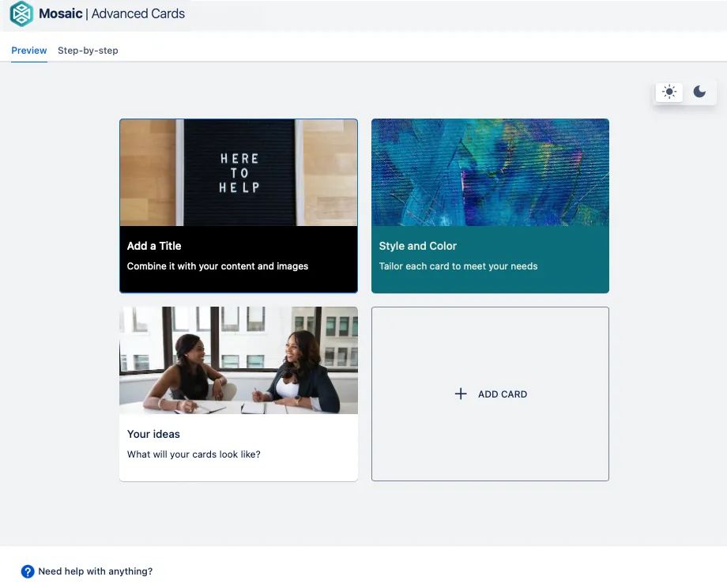Click 'Combine it with your content and images'
The image size is (727, 588).
[217, 266]
